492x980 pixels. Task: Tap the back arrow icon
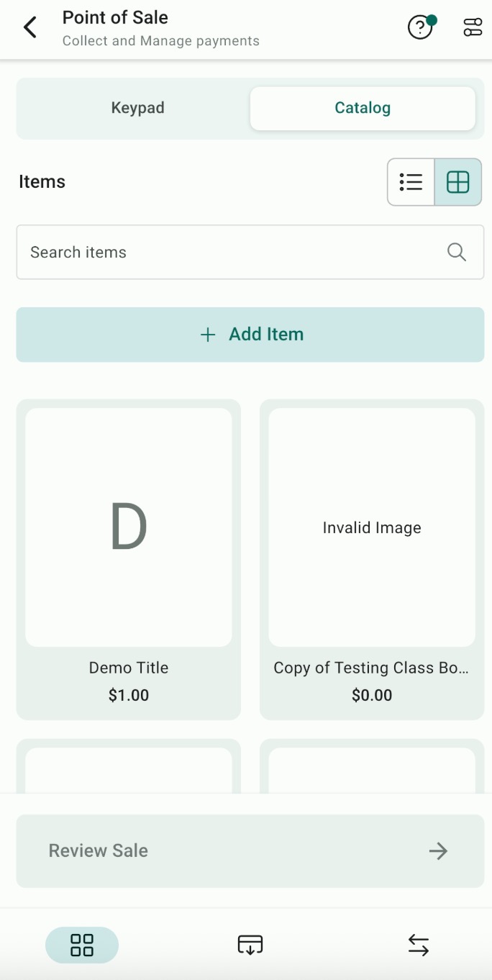point(30,28)
